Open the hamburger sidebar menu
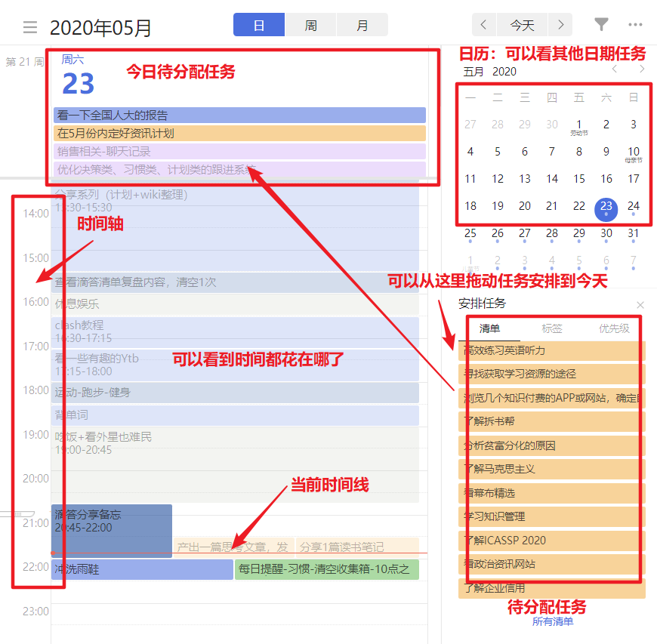The height and width of the screenshot is (644, 657). pos(30,28)
